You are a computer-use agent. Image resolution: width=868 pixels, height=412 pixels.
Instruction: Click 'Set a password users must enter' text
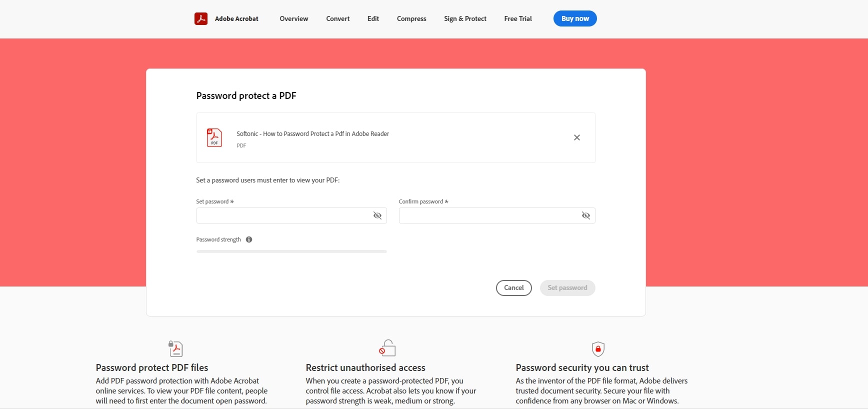point(268,180)
